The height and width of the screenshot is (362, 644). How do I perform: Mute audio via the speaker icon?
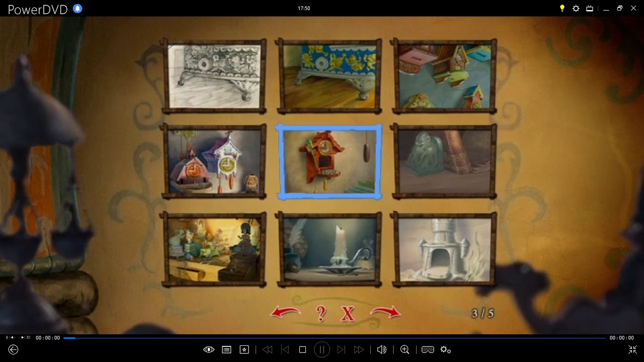382,349
